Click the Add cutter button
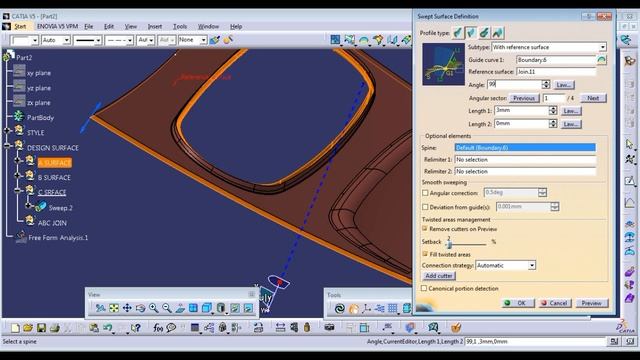The image size is (640, 360). point(439,276)
